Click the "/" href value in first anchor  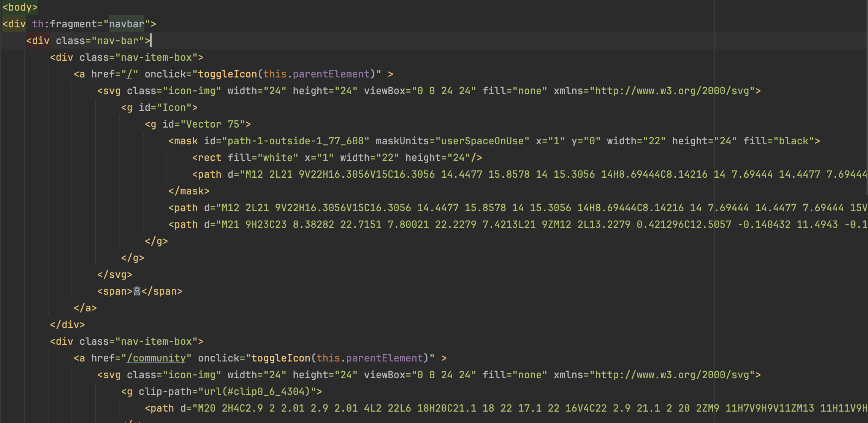point(130,74)
